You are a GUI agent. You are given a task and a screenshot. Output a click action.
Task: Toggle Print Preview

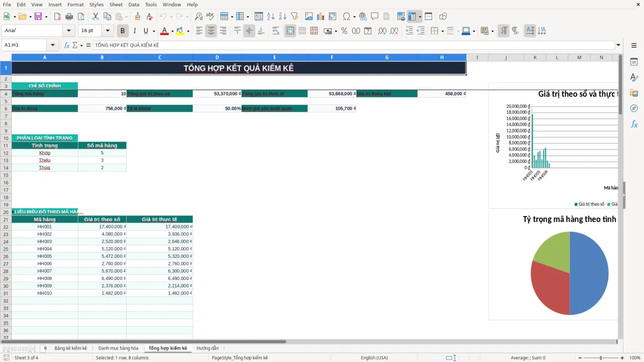pos(81,17)
